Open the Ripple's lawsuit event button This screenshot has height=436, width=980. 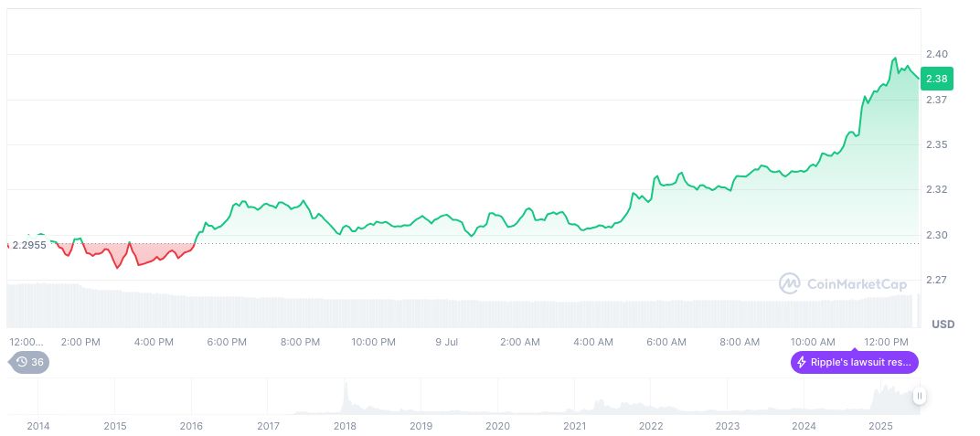[854, 362]
